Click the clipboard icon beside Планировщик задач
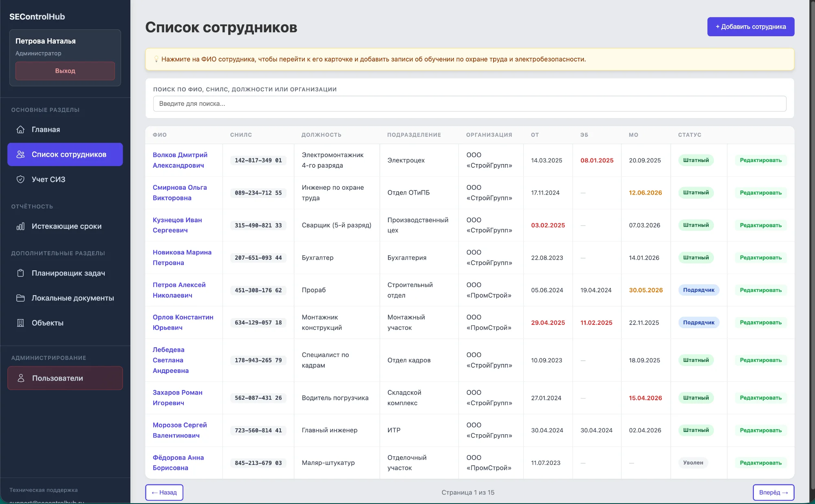 pyautogui.click(x=20, y=273)
